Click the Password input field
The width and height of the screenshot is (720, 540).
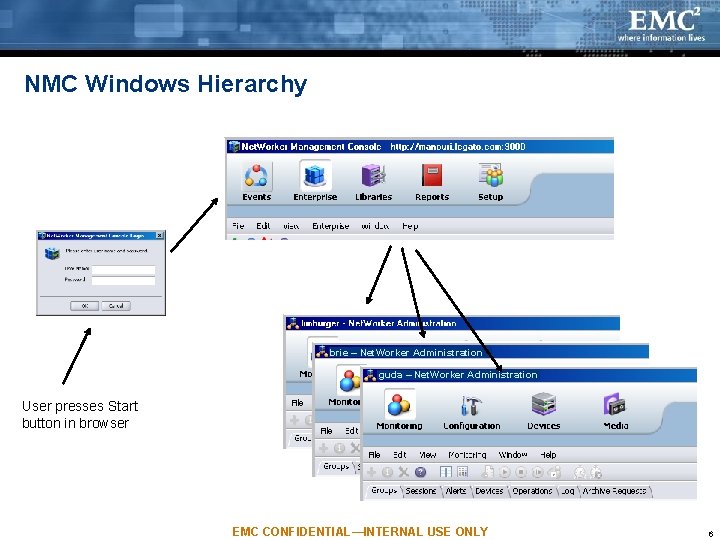click(x=123, y=280)
